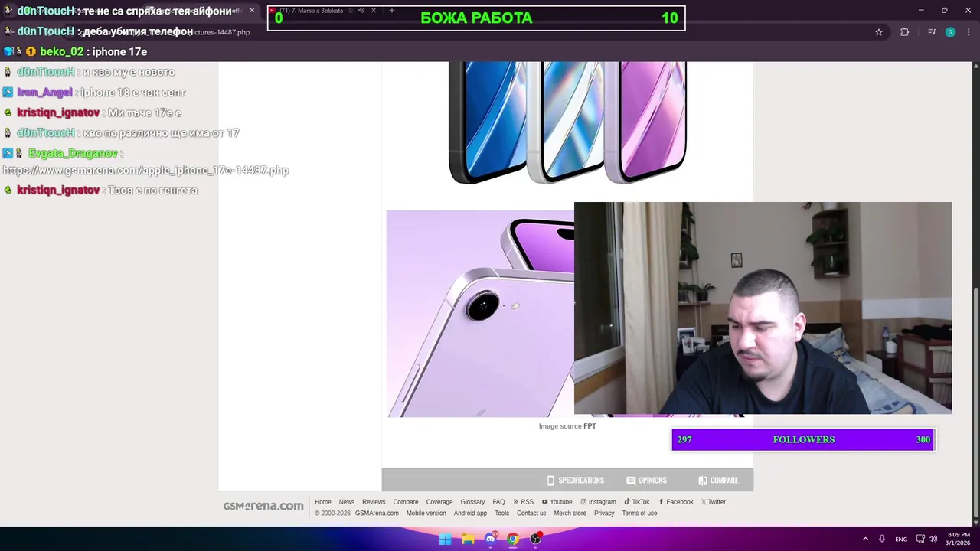Open the Coverage footer link
Viewport: 980px width, 551px height.
(439, 502)
